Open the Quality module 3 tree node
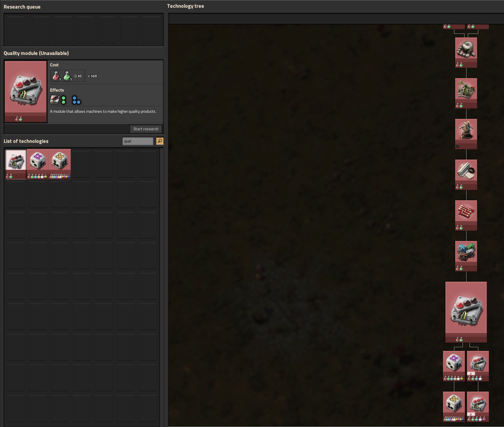Screen dimensions: 504x427 click(478, 407)
